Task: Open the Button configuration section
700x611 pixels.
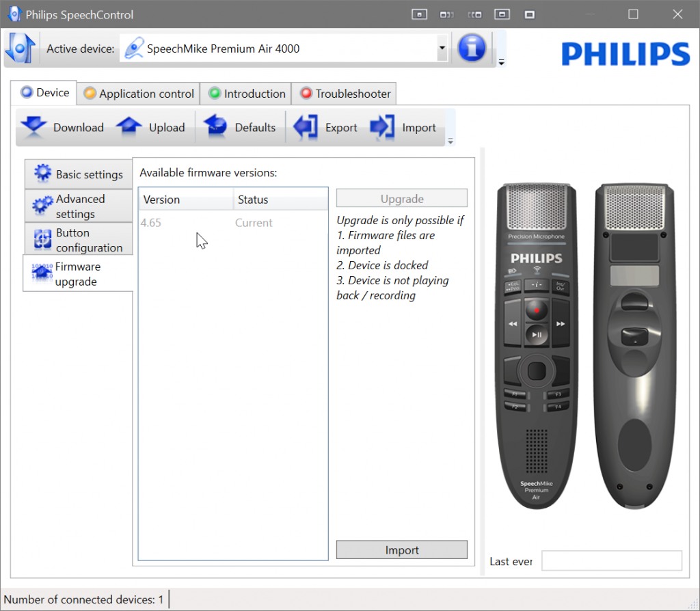Action: [x=79, y=240]
